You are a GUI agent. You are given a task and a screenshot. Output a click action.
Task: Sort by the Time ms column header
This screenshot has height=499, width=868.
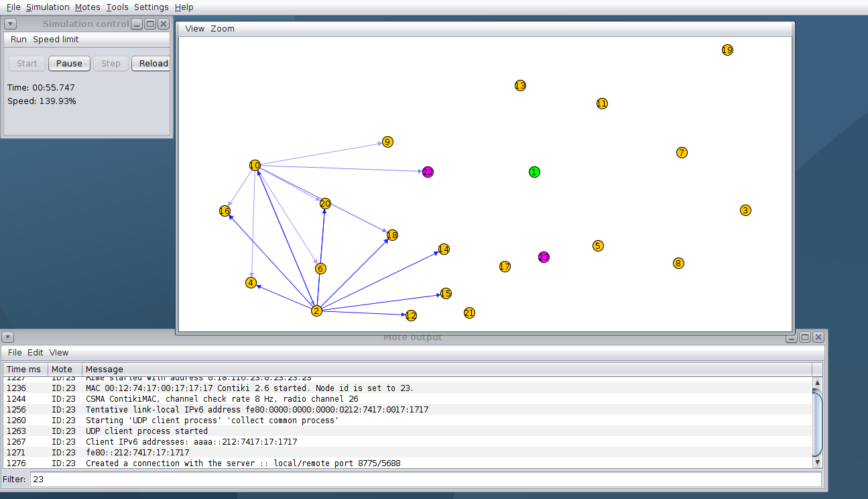click(23, 370)
